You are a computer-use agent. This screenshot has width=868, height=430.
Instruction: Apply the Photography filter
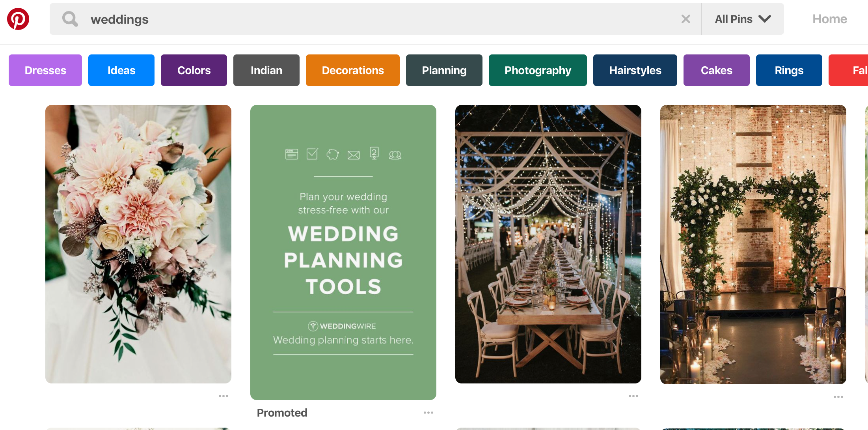(x=538, y=70)
